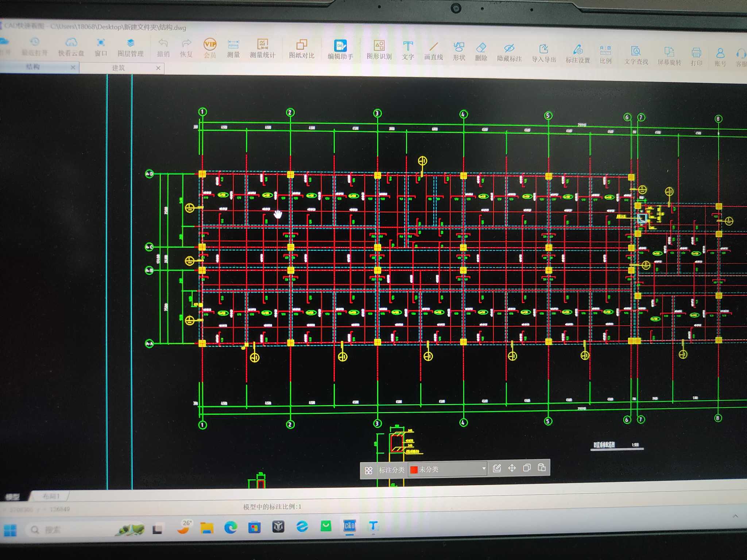The width and height of the screenshot is (747, 560).
Task: Click the 恢复 redo arrow
Action: tap(186, 48)
